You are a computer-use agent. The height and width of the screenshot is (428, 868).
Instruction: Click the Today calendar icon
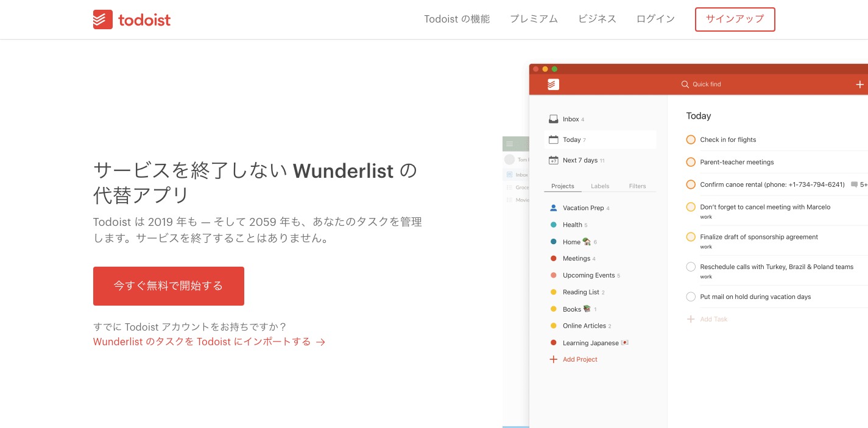pos(553,139)
